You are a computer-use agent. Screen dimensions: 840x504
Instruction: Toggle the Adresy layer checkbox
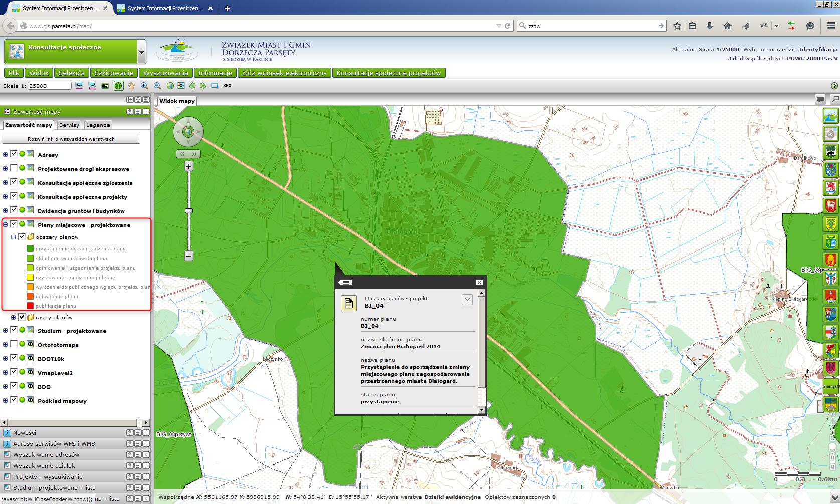click(14, 154)
